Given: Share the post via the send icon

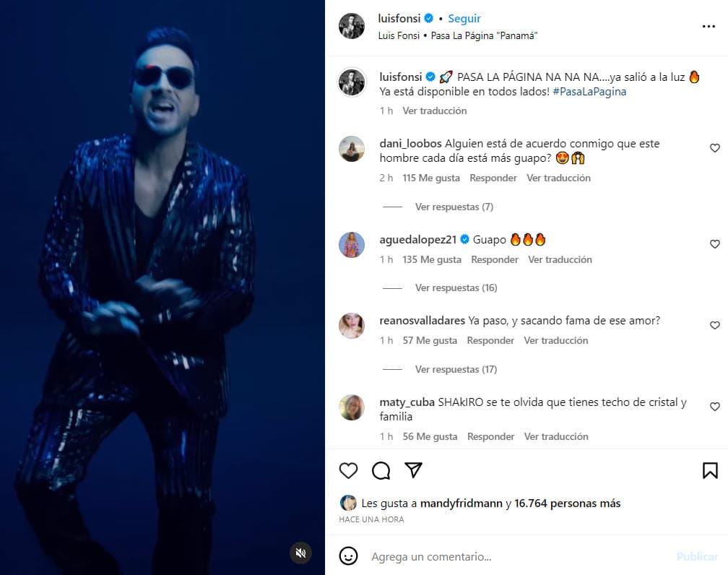Looking at the screenshot, I should (x=412, y=470).
